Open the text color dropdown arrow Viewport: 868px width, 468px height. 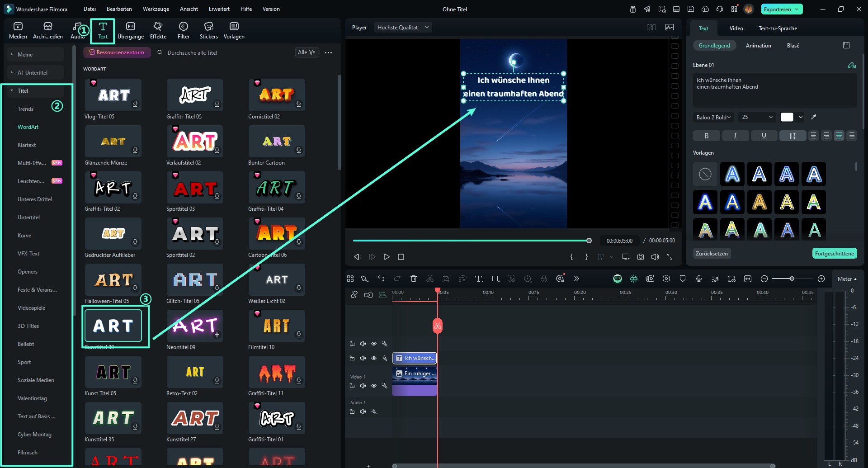click(801, 117)
